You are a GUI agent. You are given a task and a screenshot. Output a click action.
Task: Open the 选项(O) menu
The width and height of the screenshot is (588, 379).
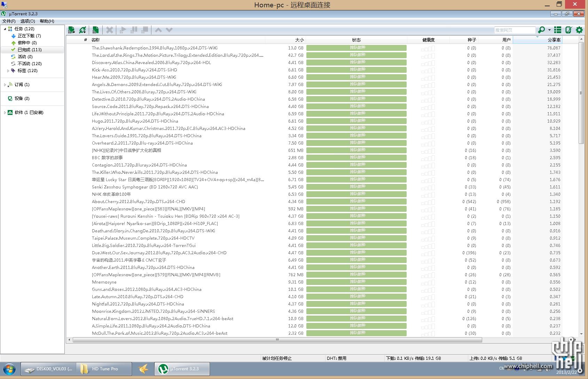[28, 21]
